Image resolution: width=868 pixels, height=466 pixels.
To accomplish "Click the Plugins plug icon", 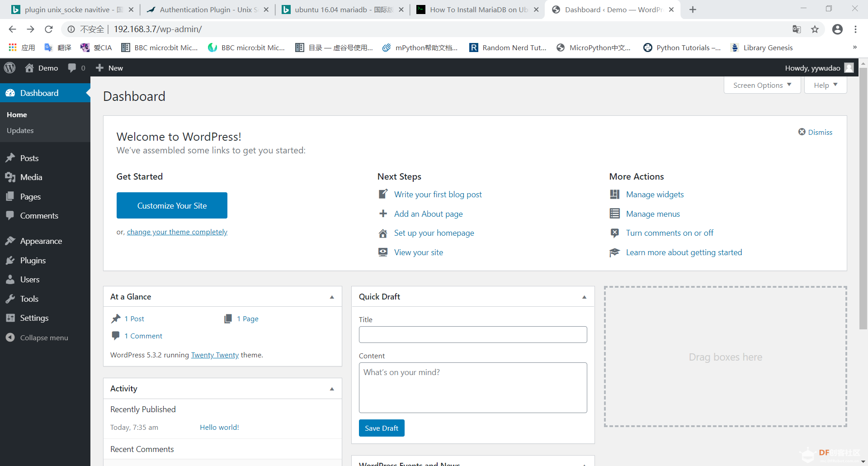I will coord(10,260).
